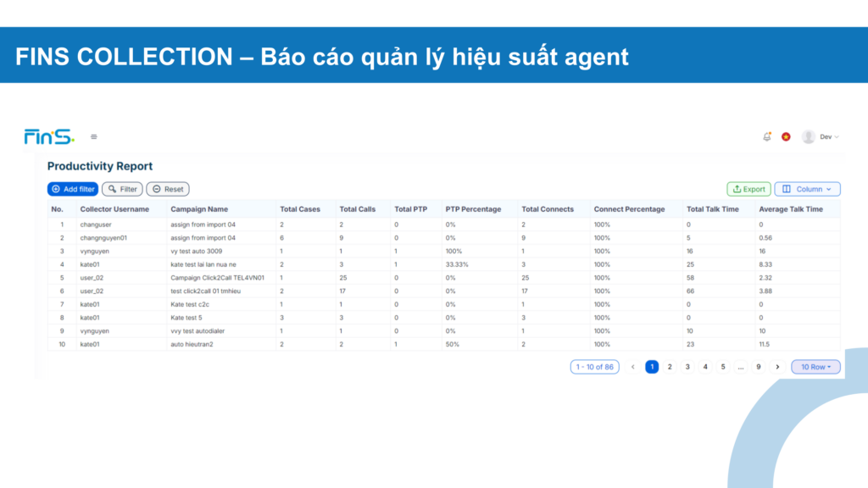Screen dimensions: 868x488
Task: Select page 5 in pagination
Action: [723, 367]
